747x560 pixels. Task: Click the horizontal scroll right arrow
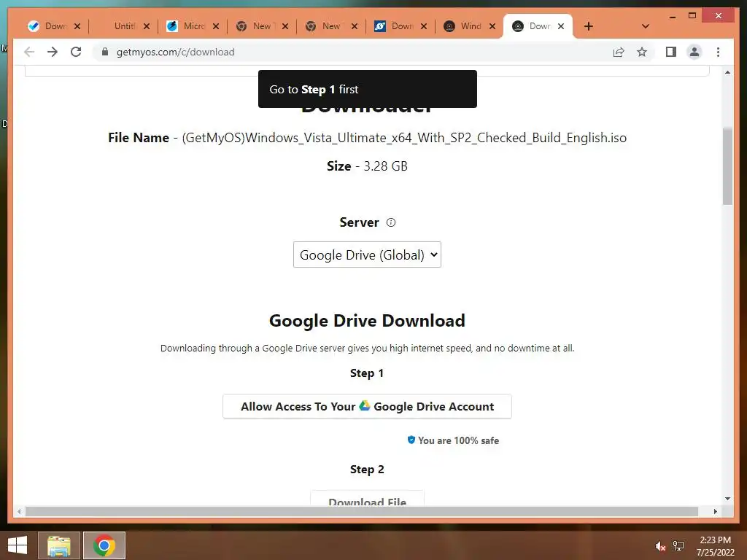[x=715, y=511]
